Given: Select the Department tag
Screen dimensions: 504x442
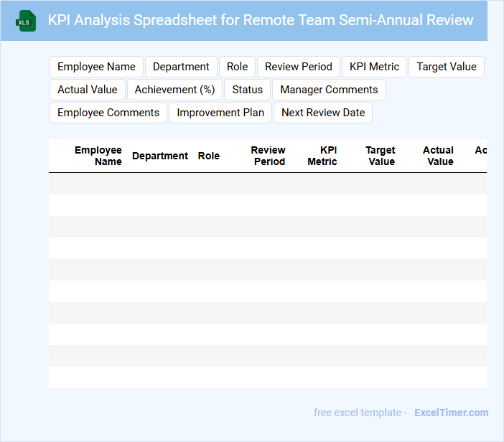Looking at the screenshot, I should 181,67.
